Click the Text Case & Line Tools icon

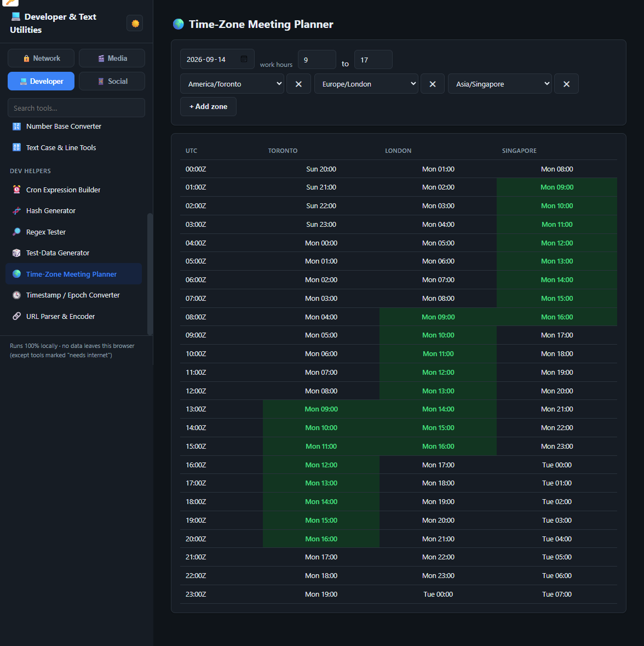[16, 147]
